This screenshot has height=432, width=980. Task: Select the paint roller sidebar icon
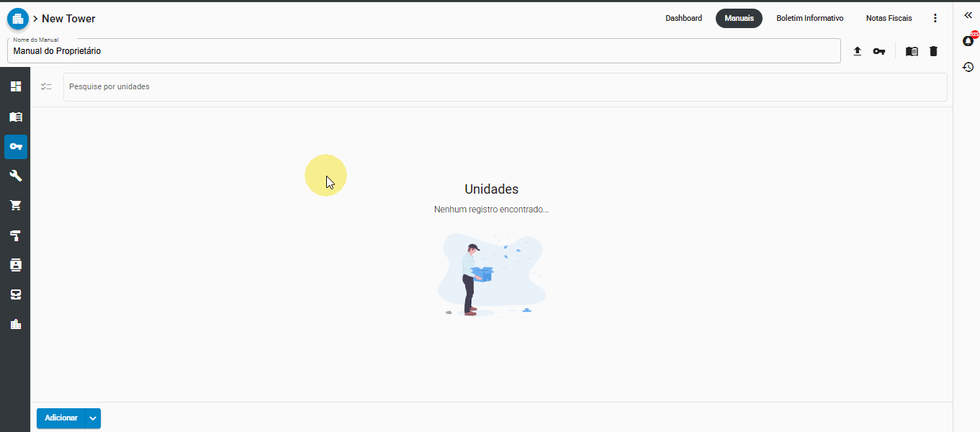(x=15, y=235)
